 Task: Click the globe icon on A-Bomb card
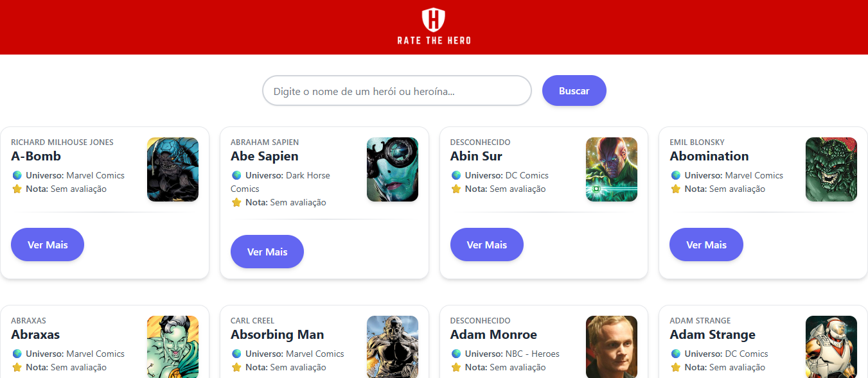17,175
